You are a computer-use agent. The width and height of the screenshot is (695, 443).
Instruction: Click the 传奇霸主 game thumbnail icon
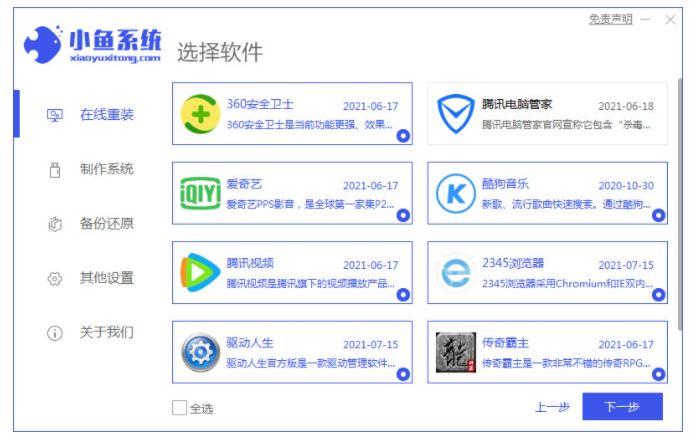456,352
